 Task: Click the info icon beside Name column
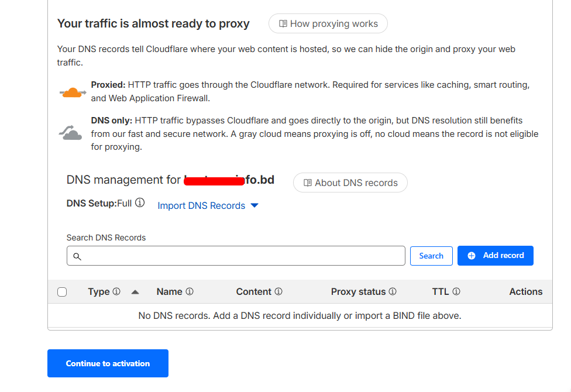pos(190,291)
